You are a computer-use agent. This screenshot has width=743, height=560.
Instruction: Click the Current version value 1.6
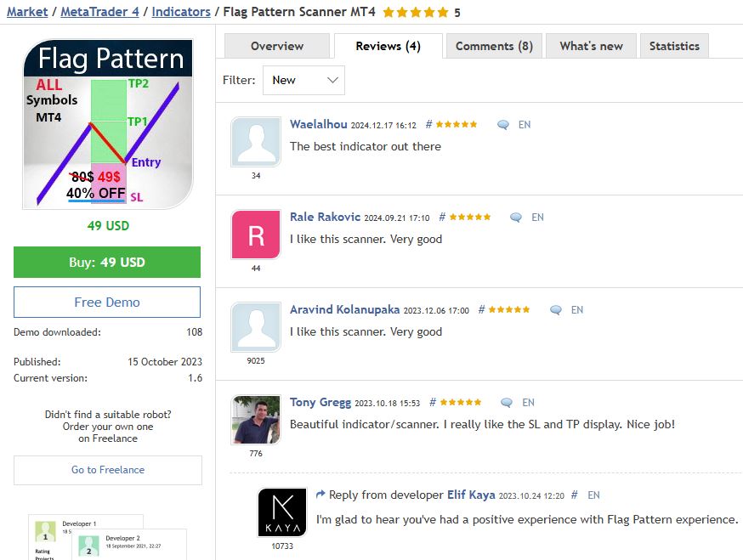click(195, 378)
